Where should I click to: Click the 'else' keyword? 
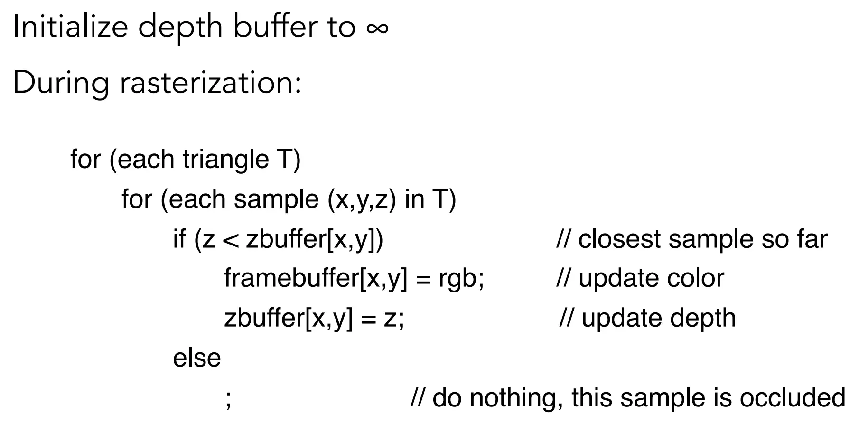click(197, 358)
